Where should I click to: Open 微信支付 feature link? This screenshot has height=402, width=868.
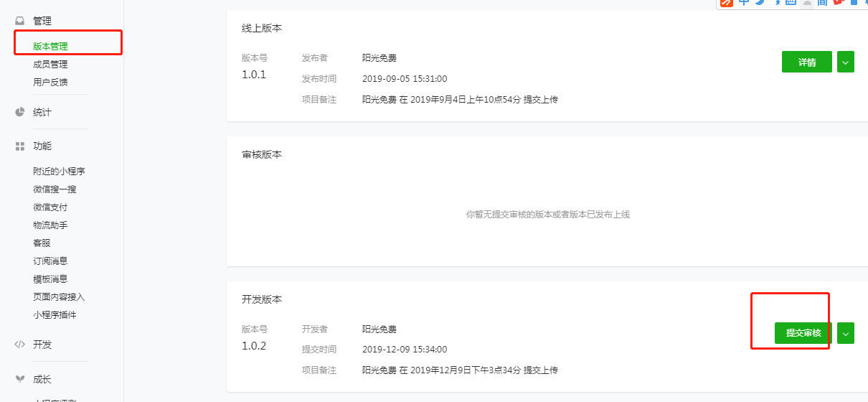tap(50, 207)
